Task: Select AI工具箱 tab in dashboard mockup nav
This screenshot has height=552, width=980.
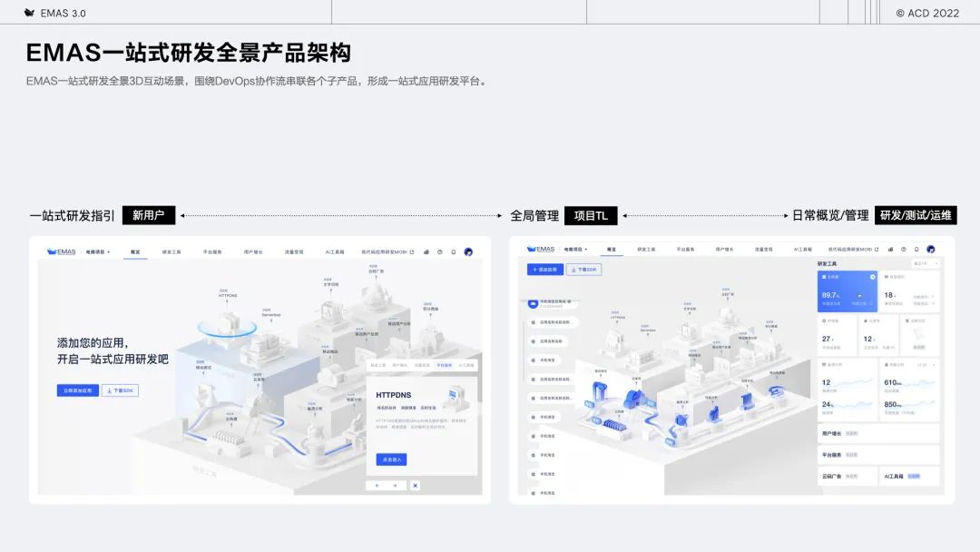Action: coord(802,250)
